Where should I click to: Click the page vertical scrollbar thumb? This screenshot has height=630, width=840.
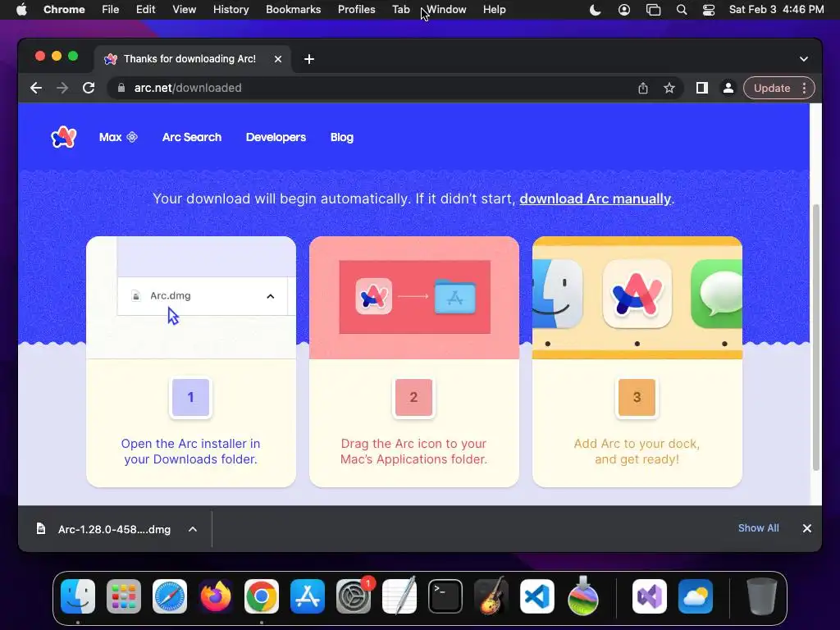tap(816, 337)
